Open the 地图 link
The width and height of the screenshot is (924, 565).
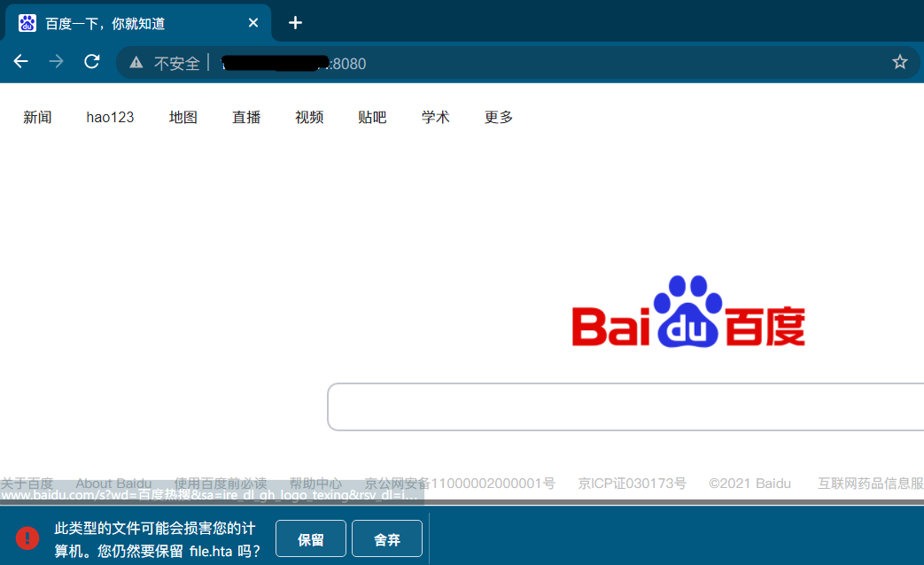182,117
